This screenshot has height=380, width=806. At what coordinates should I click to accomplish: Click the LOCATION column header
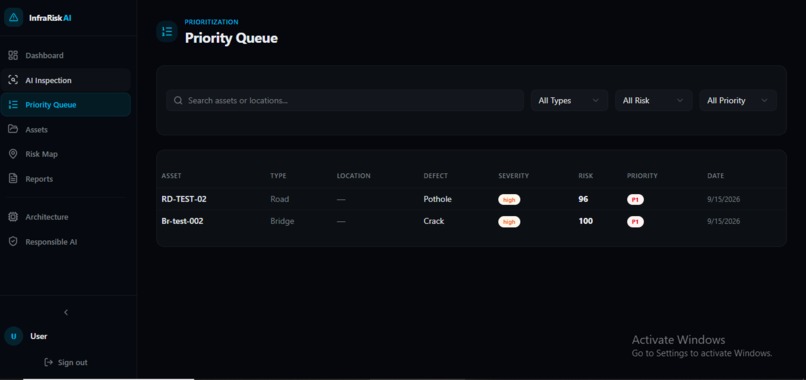click(x=354, y=176)
